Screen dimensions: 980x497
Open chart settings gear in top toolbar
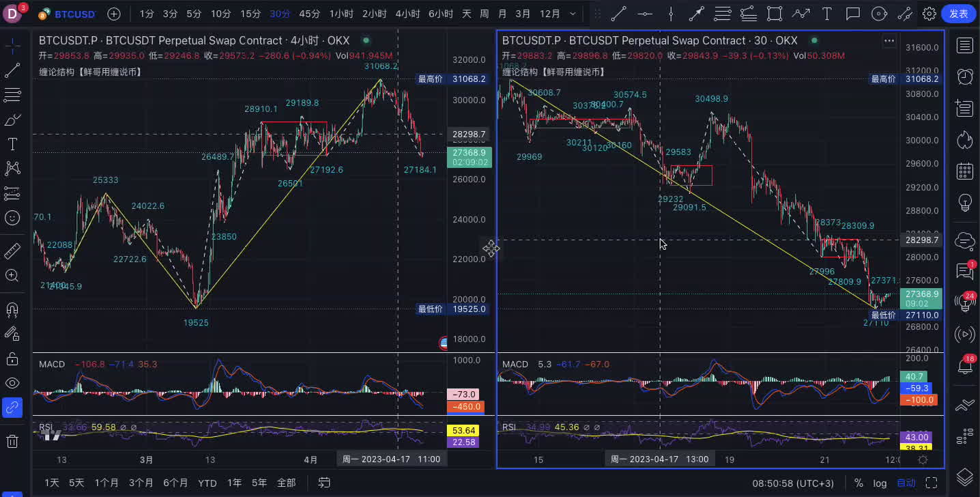point(929,14)
